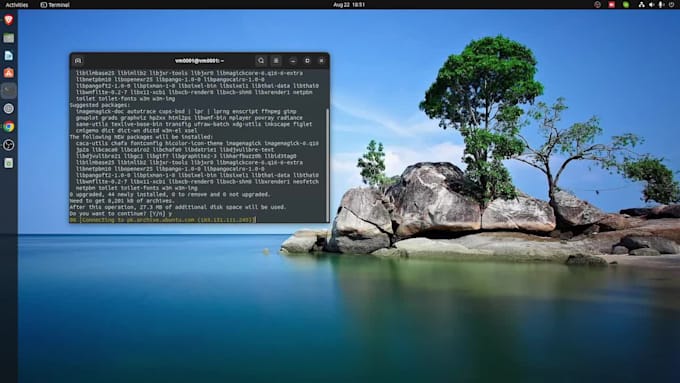Open the terminal hamburger menu
Screen dimensions: 680x383
pos(276,61)
